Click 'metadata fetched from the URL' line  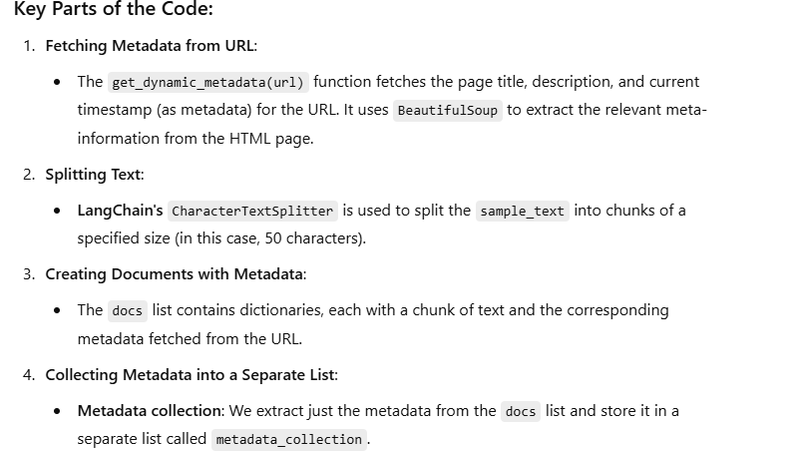click(190, 339)
